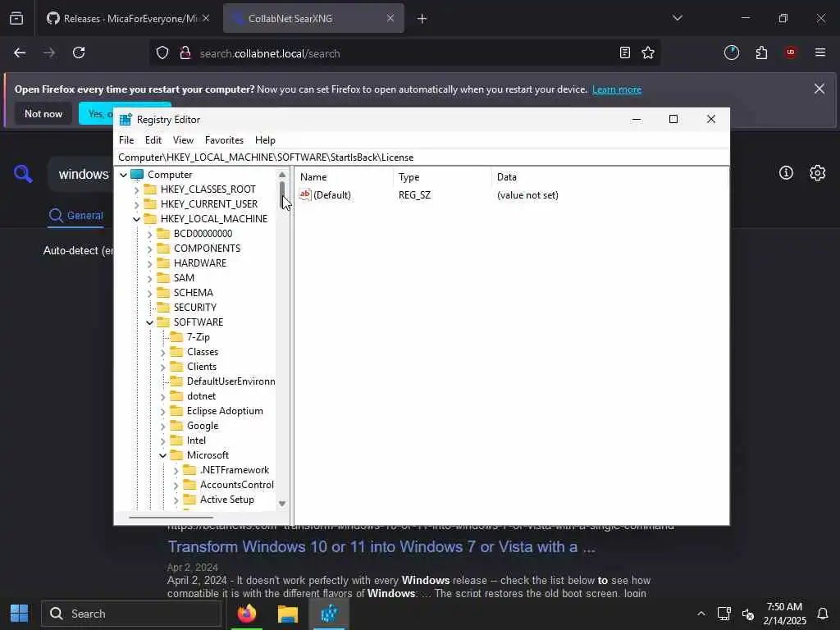Open the Windows Start button

[x=20, y=614]
